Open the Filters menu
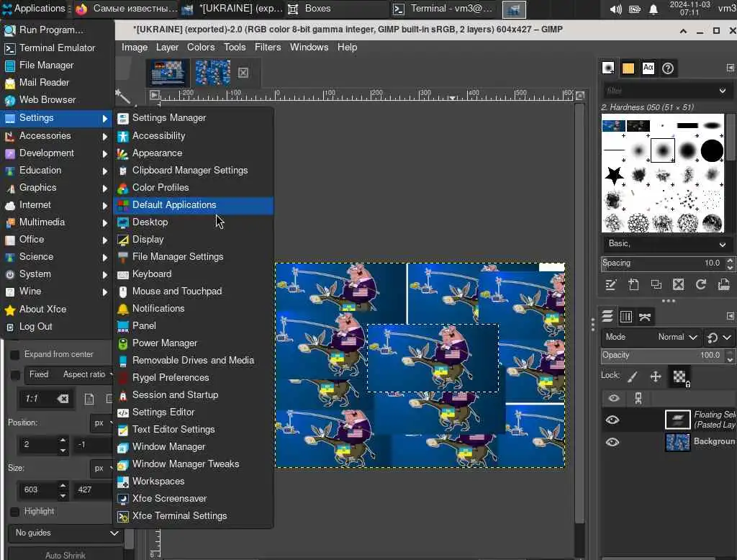 [268, 47]
